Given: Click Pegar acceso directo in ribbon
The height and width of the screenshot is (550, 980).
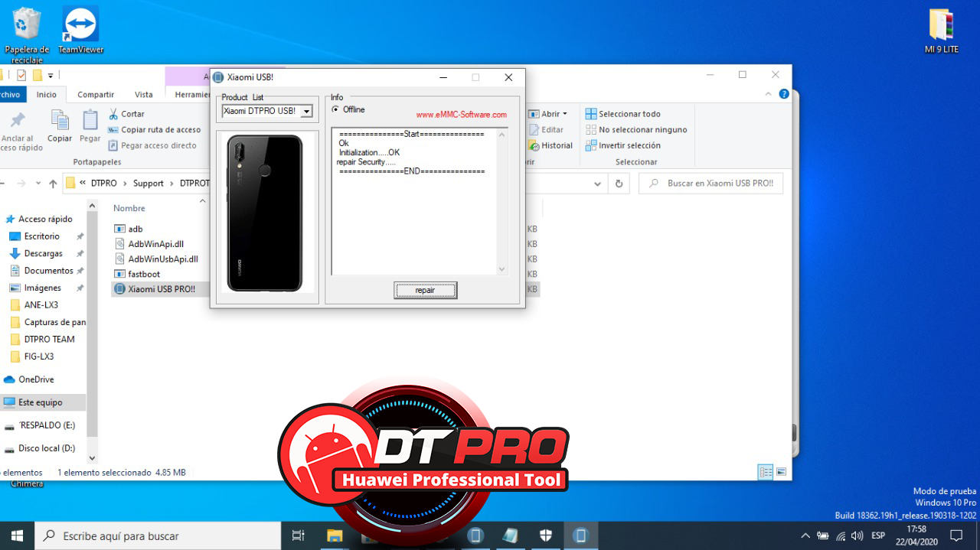Looking at the screenshot, I should 152,145.
